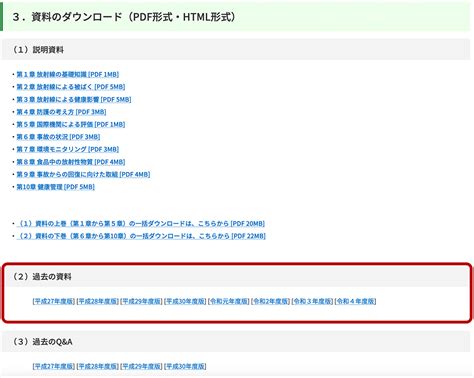Screen dimensions: 474x378
Task: Download 第4章 防護の考え方 PDF
Action: point(61,112)
